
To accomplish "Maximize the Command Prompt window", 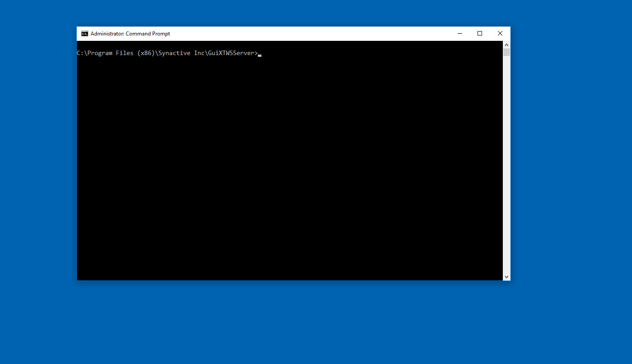I will [x=480, y=34].
